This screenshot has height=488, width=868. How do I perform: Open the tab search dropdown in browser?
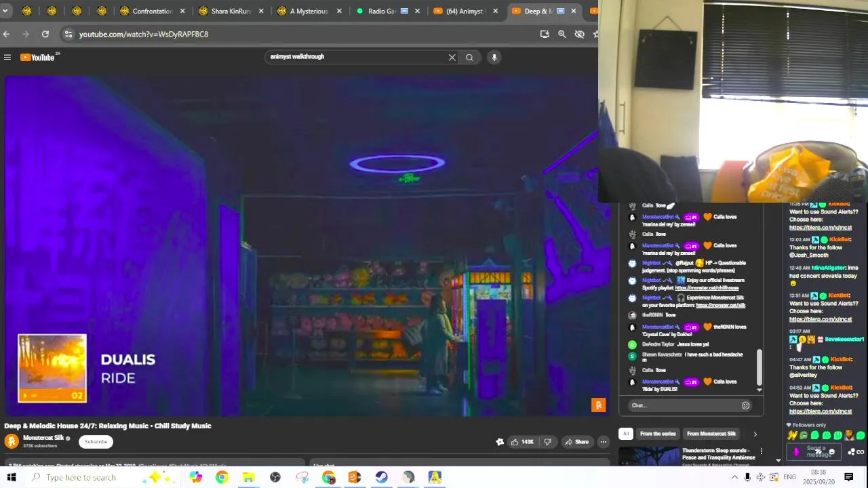(6, 11)
